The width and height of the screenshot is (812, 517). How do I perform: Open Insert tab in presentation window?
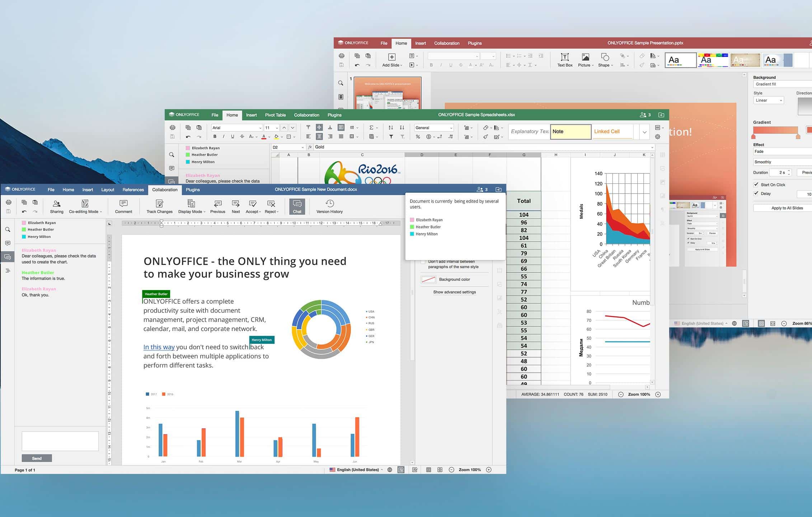[x=421, y=43]
